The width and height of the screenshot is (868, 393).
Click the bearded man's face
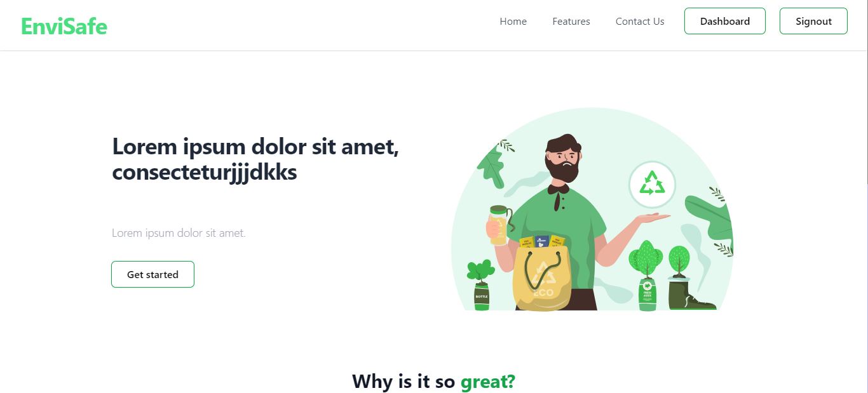[564, 159]
